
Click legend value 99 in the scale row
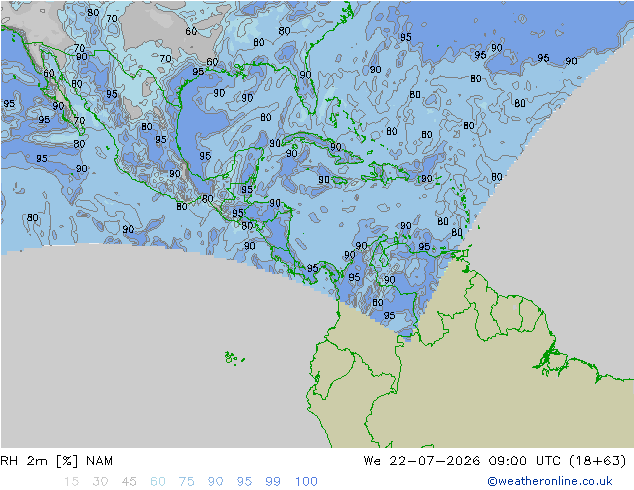click(273, 482)
